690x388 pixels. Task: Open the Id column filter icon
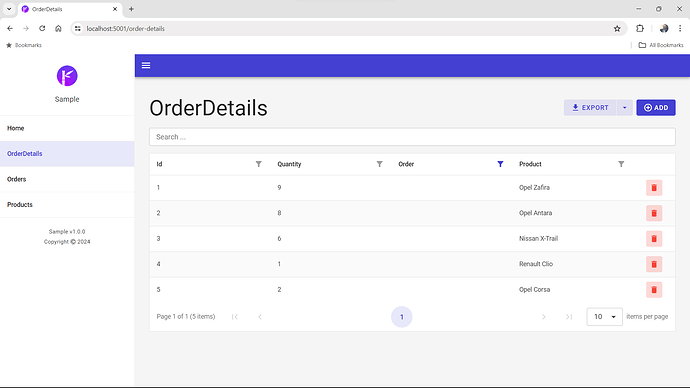(259, 164)
